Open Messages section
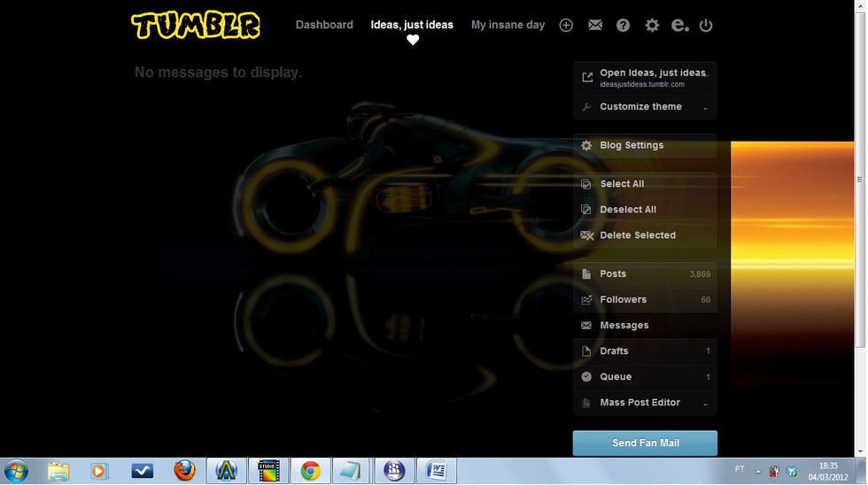 [x=645, y=326]
